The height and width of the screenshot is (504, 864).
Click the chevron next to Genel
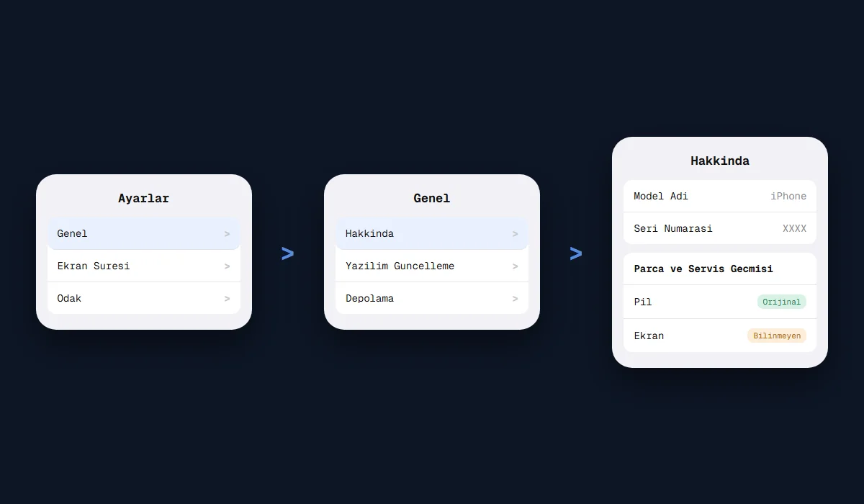[227, 234]
